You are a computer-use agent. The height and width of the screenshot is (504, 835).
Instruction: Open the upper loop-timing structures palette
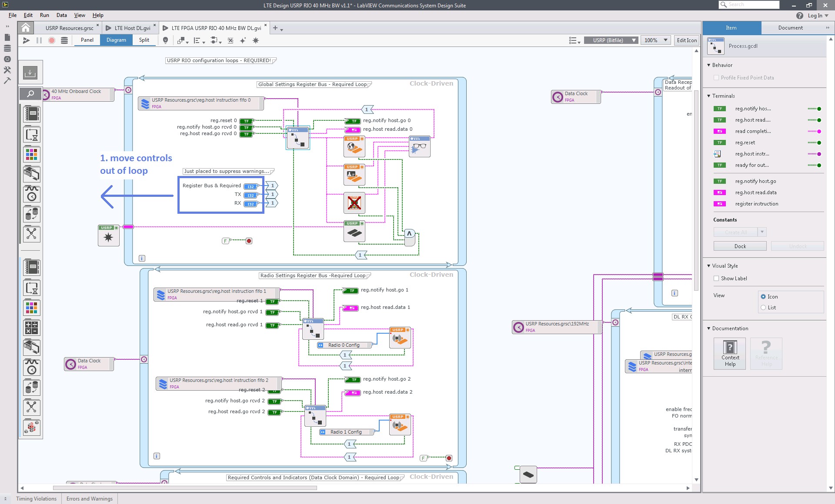(x=32, y=134)
